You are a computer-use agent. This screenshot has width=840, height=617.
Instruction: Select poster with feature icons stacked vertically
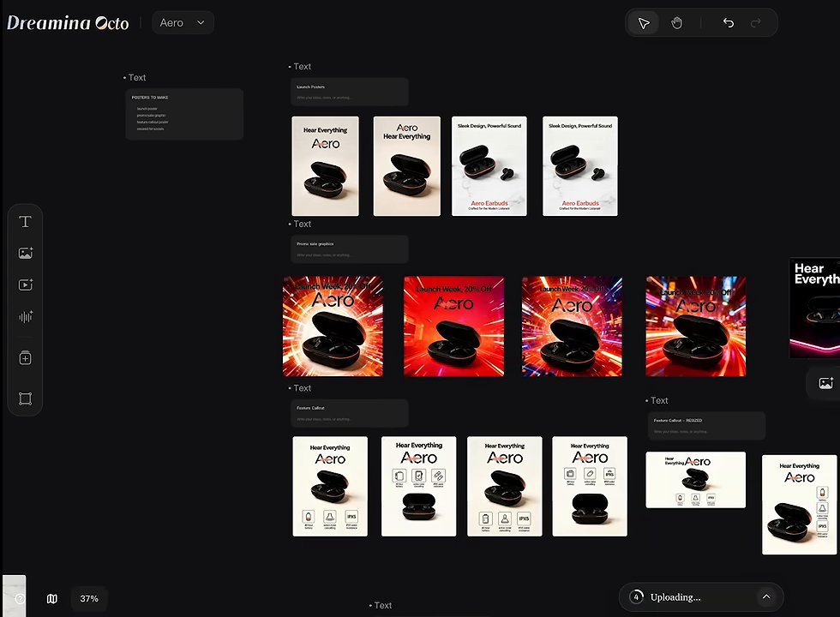(799, 505)
